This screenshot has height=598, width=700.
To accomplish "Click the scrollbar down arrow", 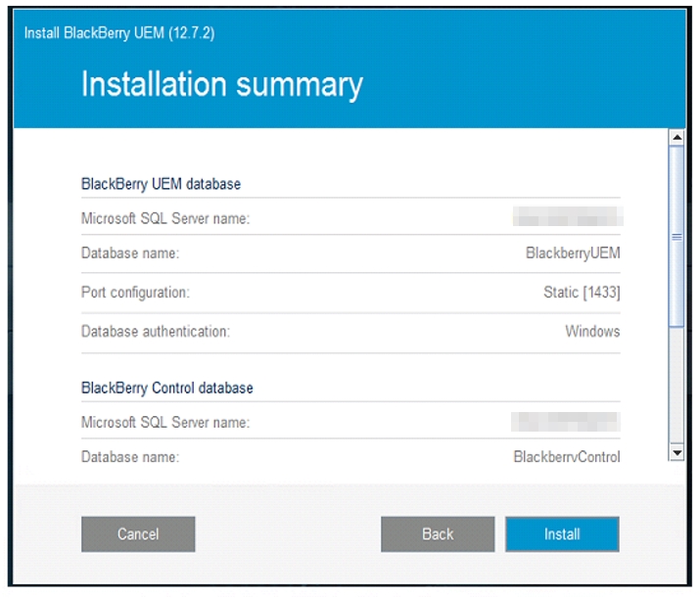I will tap(676, 452).
